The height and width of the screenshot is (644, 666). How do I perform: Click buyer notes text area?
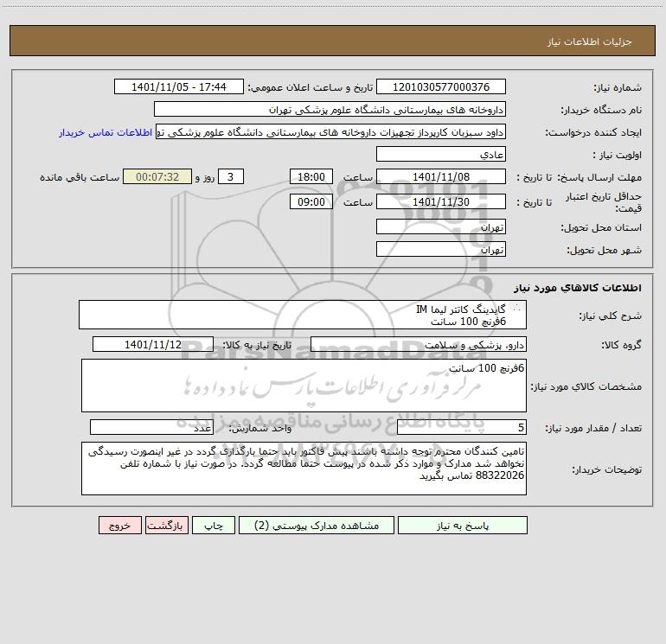304,469
